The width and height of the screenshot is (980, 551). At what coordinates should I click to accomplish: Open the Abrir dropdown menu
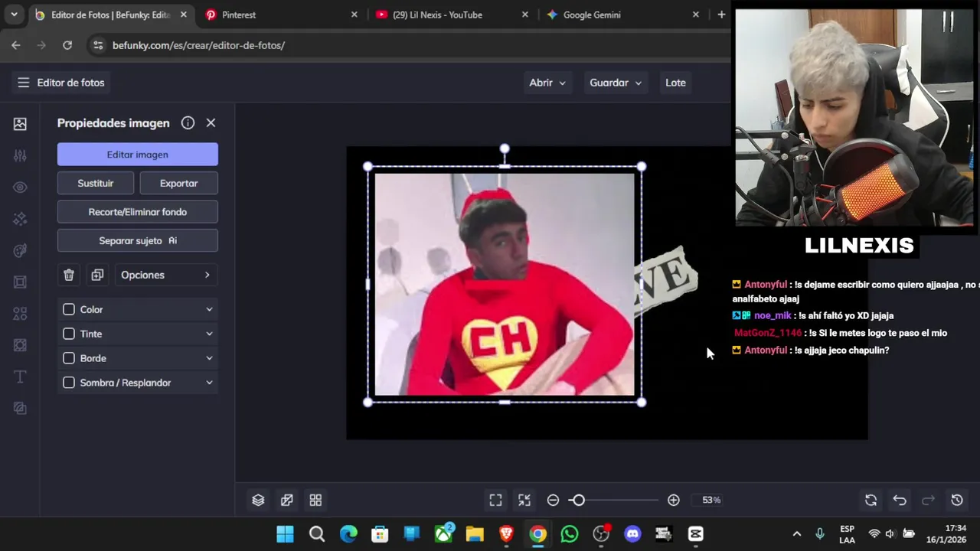click(x=547, y=83)
